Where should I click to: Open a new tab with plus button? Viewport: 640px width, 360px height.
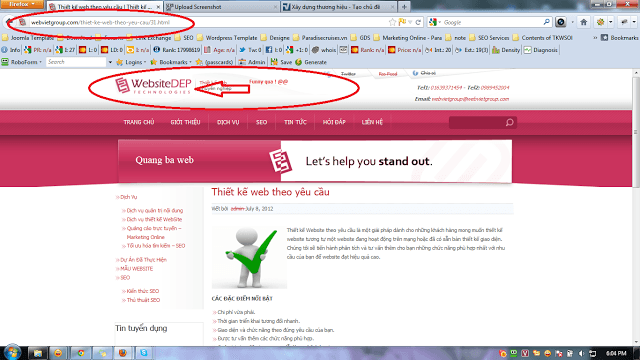pos(404,7)
